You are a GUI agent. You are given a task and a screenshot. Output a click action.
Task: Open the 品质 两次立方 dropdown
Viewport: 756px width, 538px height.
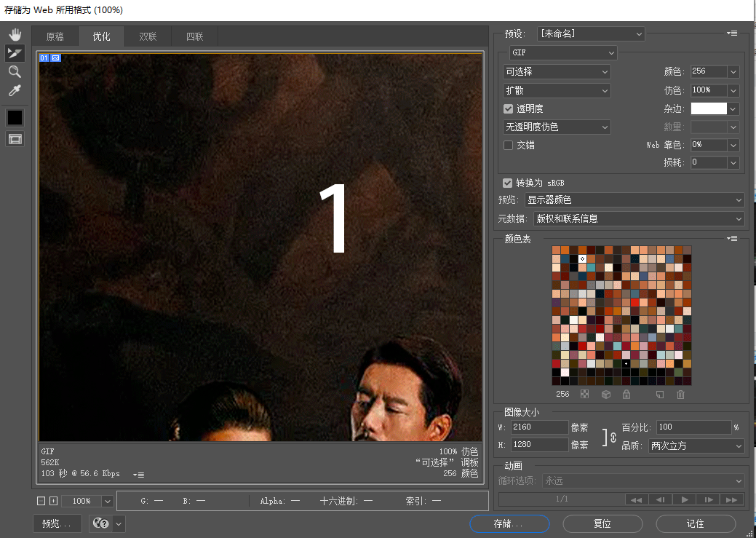(x=696, y=446)
